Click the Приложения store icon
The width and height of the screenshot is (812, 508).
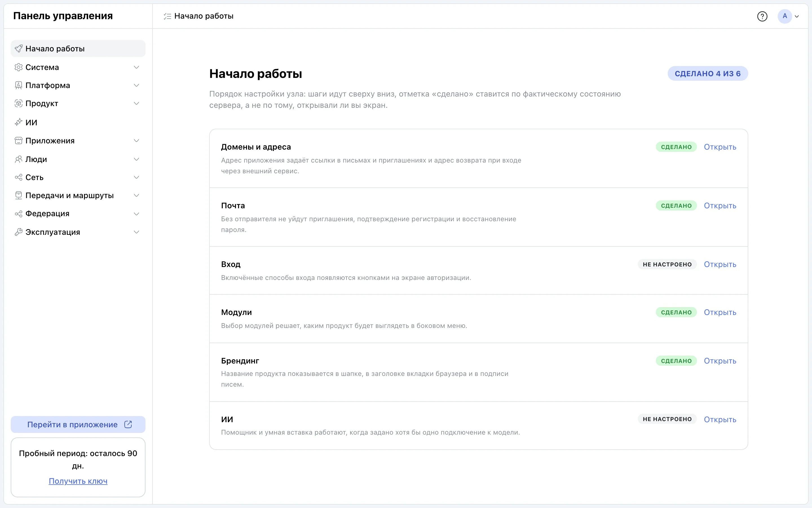coord(18,141)
